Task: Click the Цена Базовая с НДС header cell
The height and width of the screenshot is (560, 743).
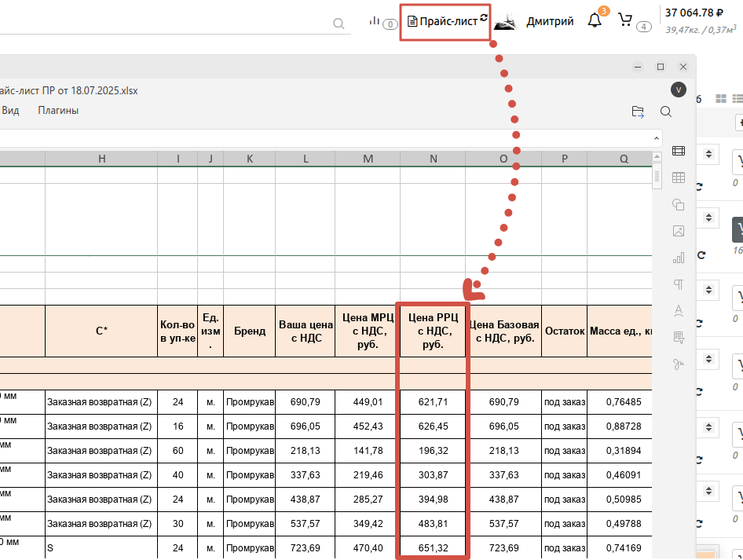Action: 503,331
